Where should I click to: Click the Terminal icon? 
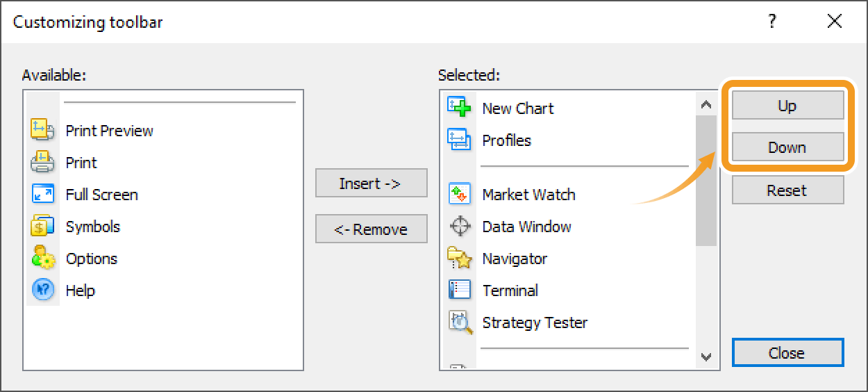click(460, 290)
